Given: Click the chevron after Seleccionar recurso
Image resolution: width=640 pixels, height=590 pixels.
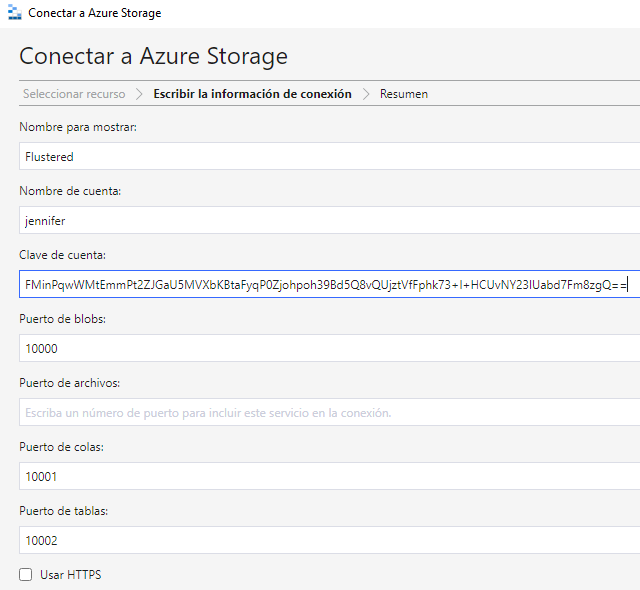Looking at the screenshot, I should [x=139, y=94].
